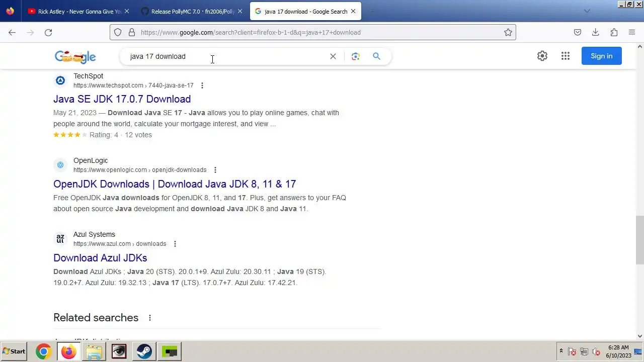Click the Related searches heading
644x362 pixels.
coord(96,318)
